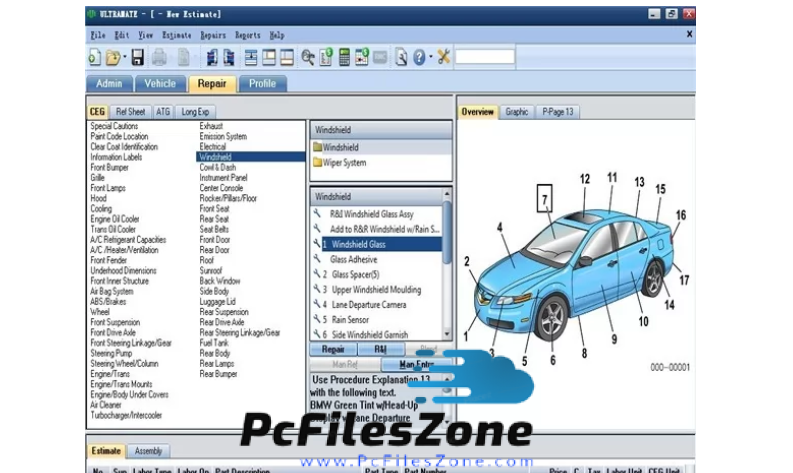Select 'Cowl & Dash' in category list
The image size is (793, 473).
point(217,167)
